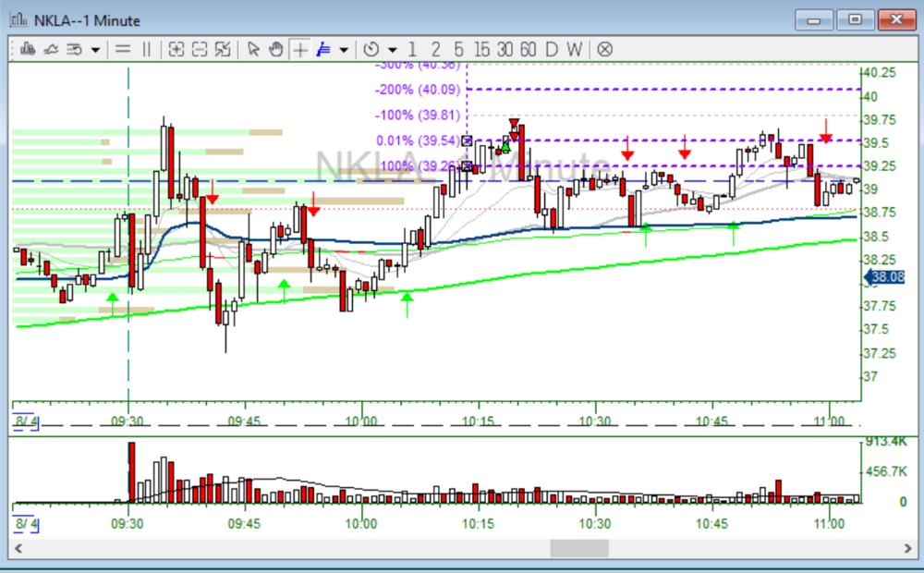Toggle the crosshair cursor mode
The width and height of the screenshot is (924, 573).
tap(299, 49)
